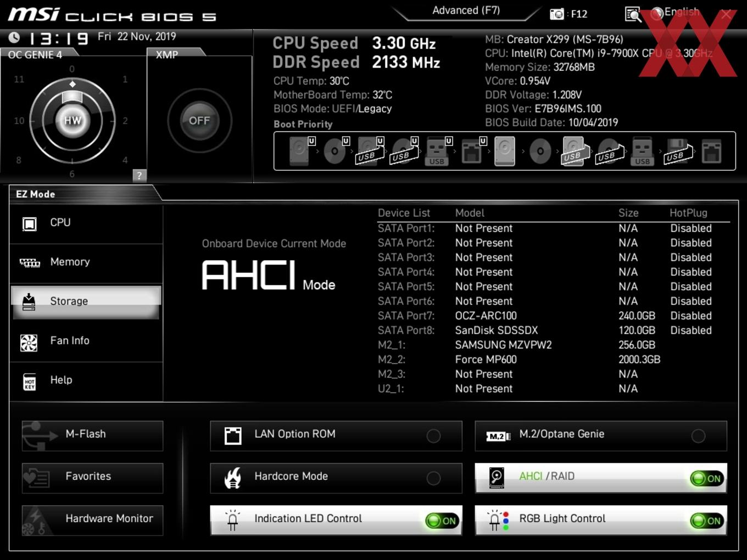The height and width of the screenshot is (560, 747).
Task: Click the SATA Port8: row label
Action: click(406, 331)
